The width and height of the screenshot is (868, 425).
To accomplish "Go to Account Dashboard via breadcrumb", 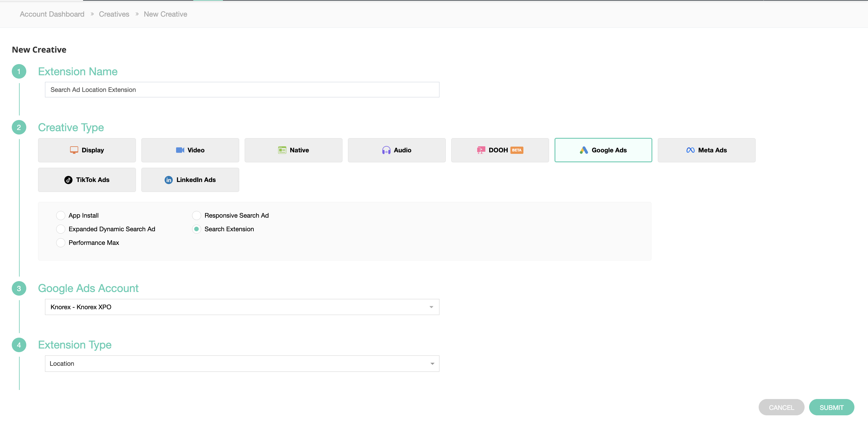I will coord(52,14).
